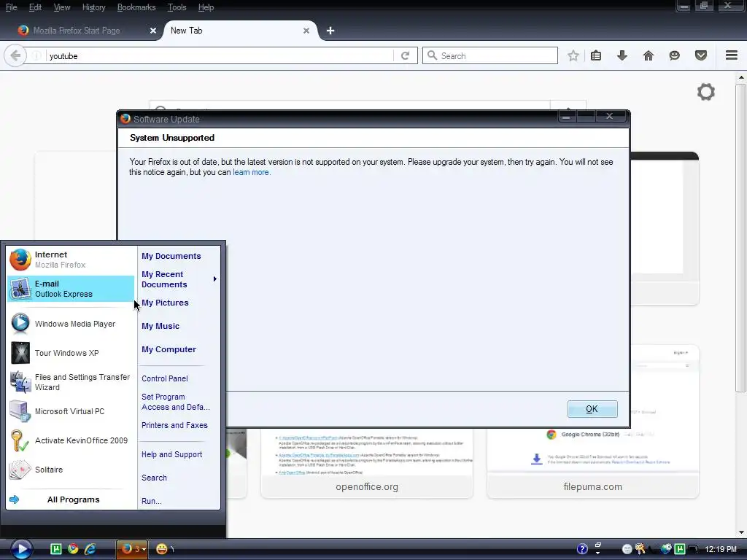Click the page vertical scrollbar
Screen dimensions: 747x560
[741, 238]
